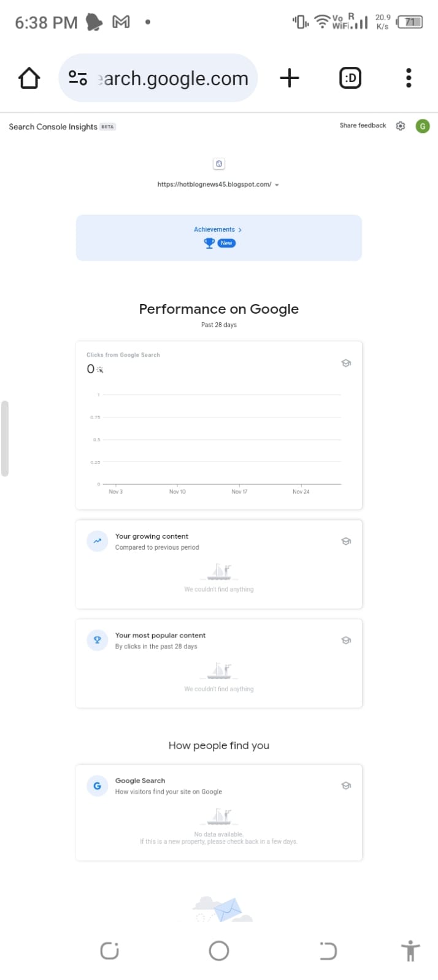Screen dimensions: 438x980
Task: Click the side scroll handle
Action: 5,438
